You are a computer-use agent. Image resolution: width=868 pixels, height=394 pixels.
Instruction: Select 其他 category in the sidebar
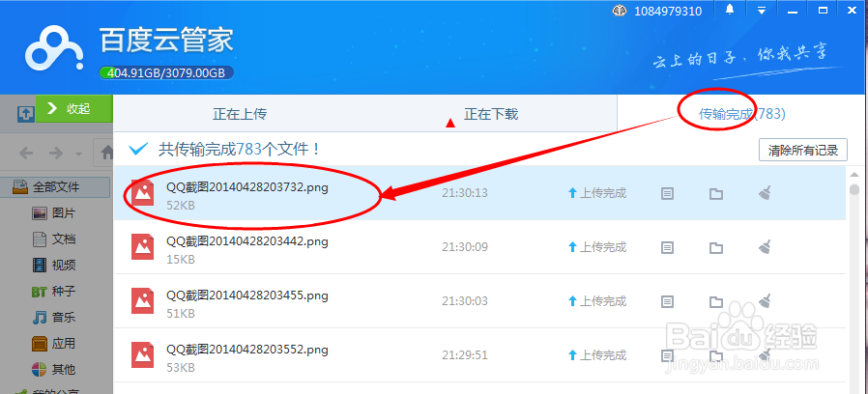tap(55, 369)
